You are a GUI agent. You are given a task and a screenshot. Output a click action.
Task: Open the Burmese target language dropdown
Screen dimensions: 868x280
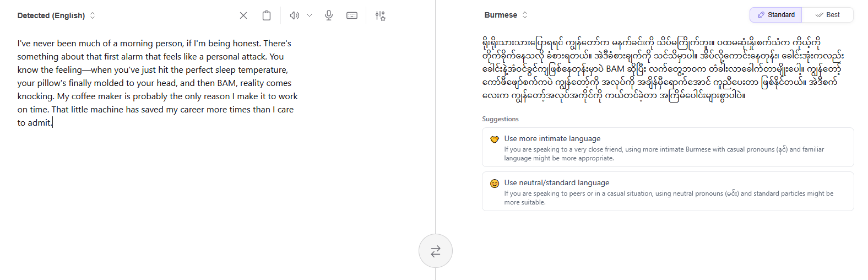[x=506, y=15]
